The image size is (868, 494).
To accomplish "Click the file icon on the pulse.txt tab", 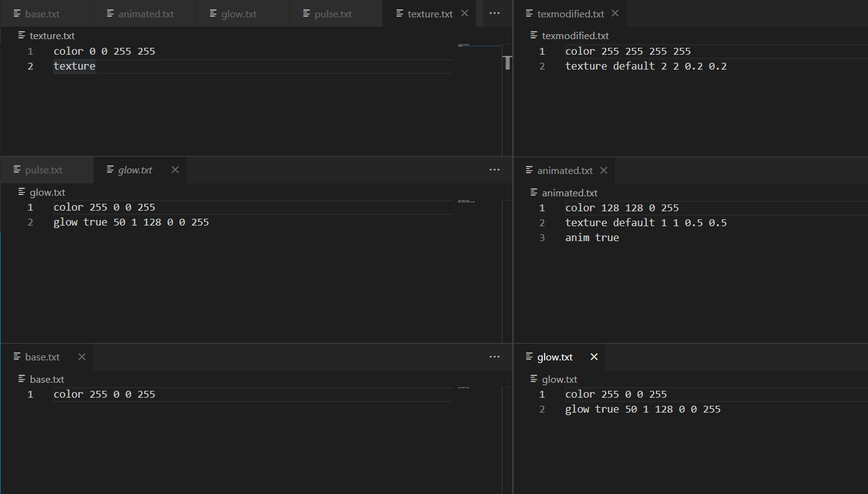I will (x=306, y=13).
